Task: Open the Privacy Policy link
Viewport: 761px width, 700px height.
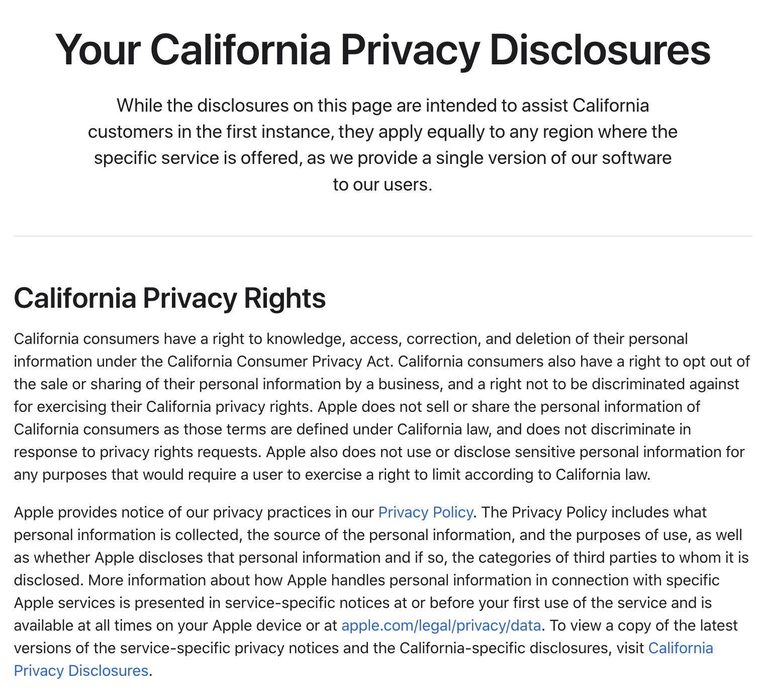Action: tap(425, 512)
